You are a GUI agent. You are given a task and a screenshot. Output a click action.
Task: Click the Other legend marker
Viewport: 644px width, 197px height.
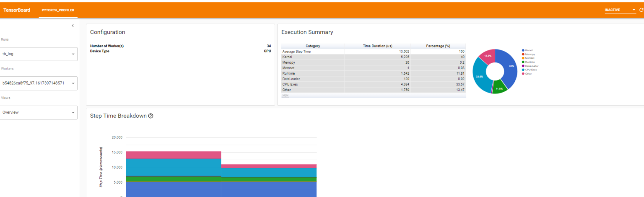pos(523,73)
